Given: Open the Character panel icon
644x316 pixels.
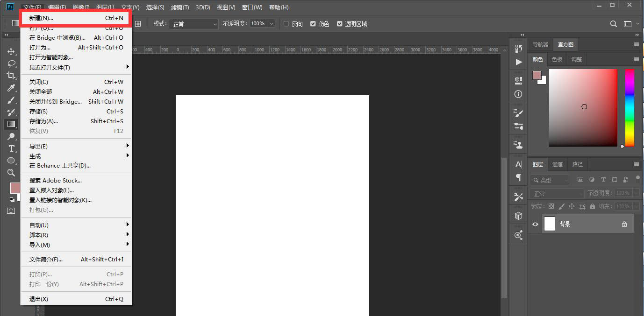Looking at the screenshot, I should [x=518, y=164].
